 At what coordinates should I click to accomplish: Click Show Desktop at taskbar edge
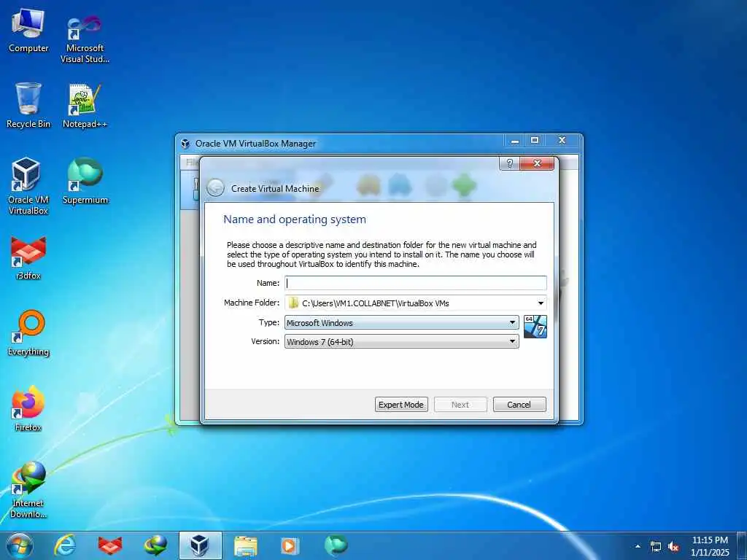coord(742,545)
